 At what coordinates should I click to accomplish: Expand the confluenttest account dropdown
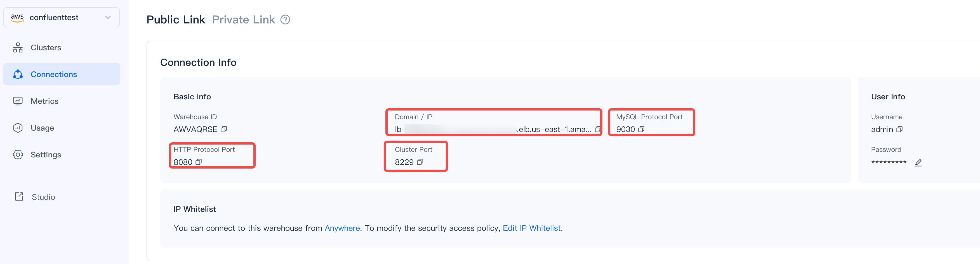tap(108, 18)
